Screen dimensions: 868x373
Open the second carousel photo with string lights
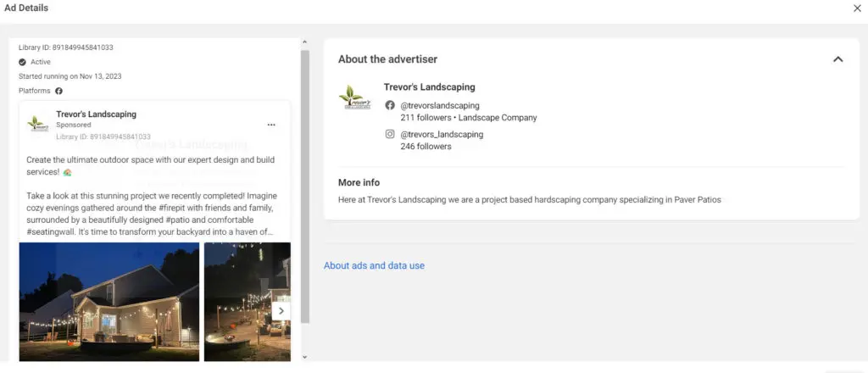point(248,302)
